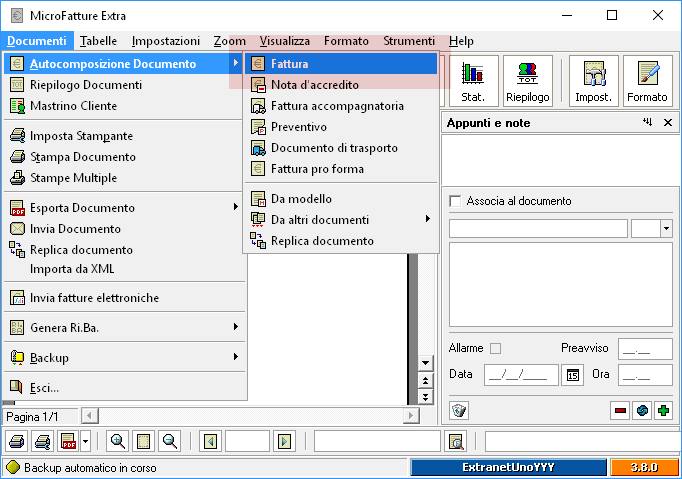Open the Strumenti menu
Image resolution: width=682 pixels, height=479 pixels.
click(409, 41)
